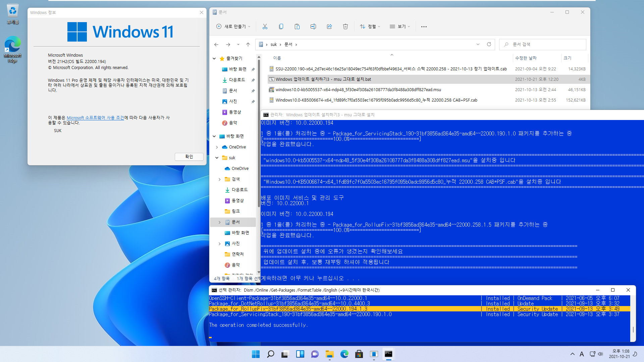Open volume control in system tray

600,354
